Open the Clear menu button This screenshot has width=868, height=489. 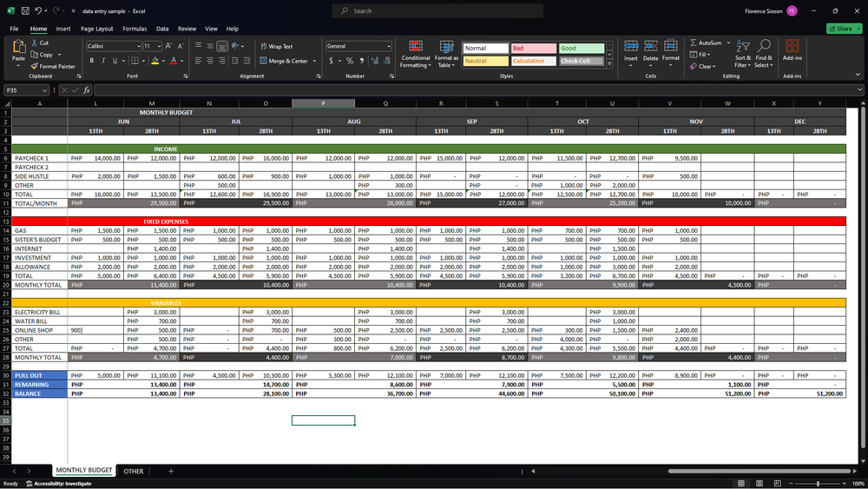coord(703,67)
